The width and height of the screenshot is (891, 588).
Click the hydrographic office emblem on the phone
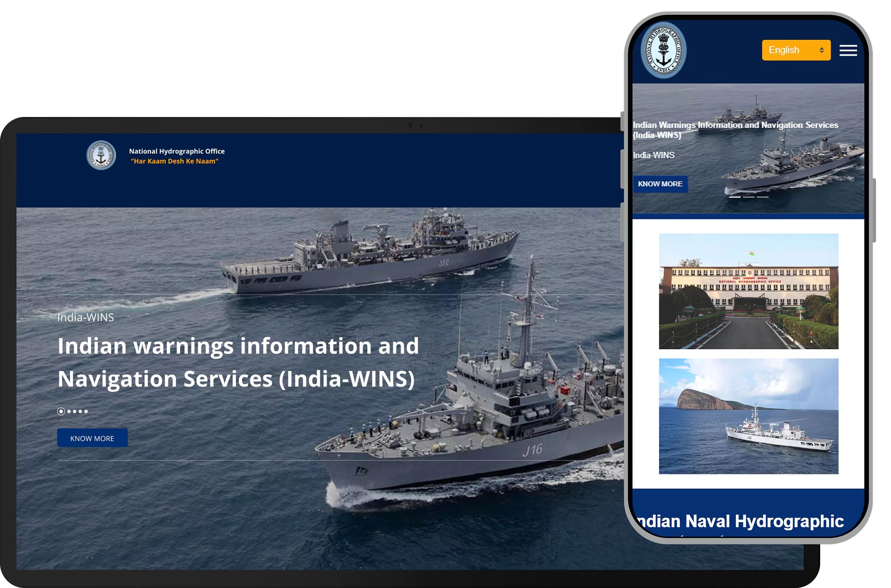coord(663,50)
